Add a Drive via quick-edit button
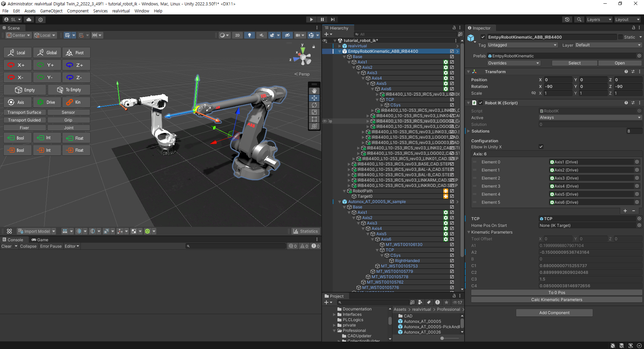Screen dimensions: 644x349 point(47,102)
